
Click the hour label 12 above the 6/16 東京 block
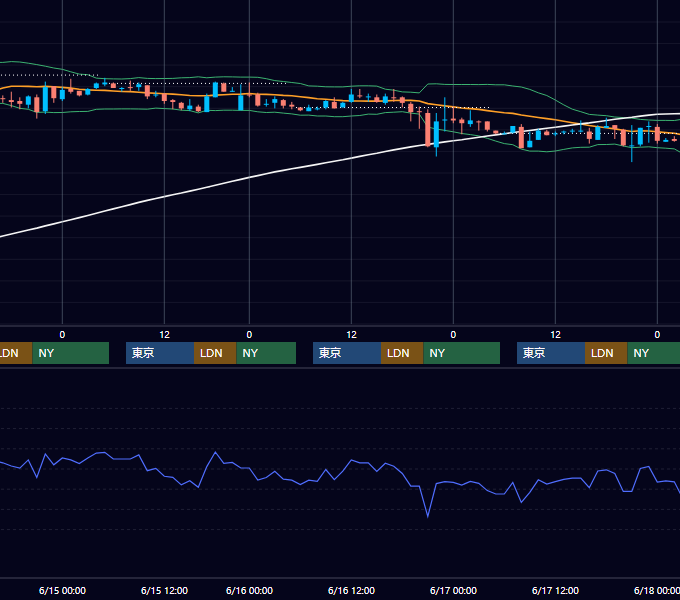351,335
